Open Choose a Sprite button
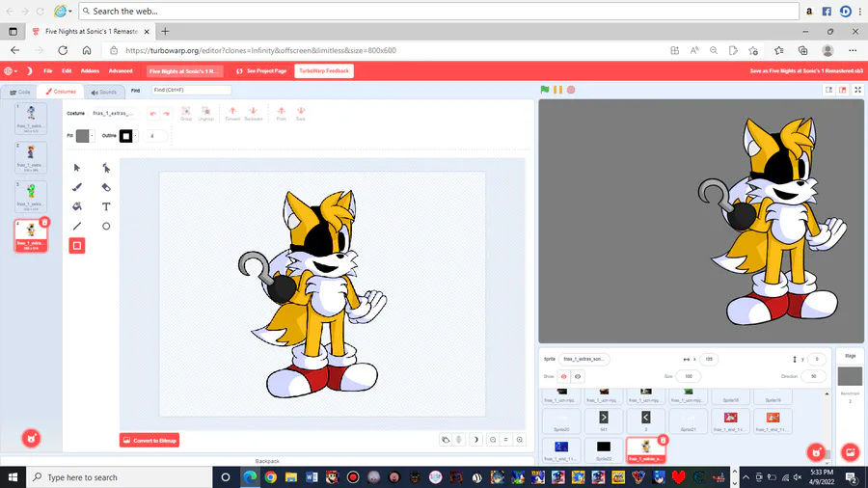This screenshot has width=868, height=488. 816,452
